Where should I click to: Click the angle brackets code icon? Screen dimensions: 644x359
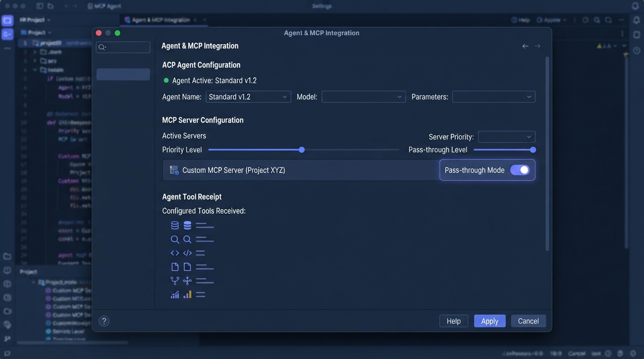[175, 253]
